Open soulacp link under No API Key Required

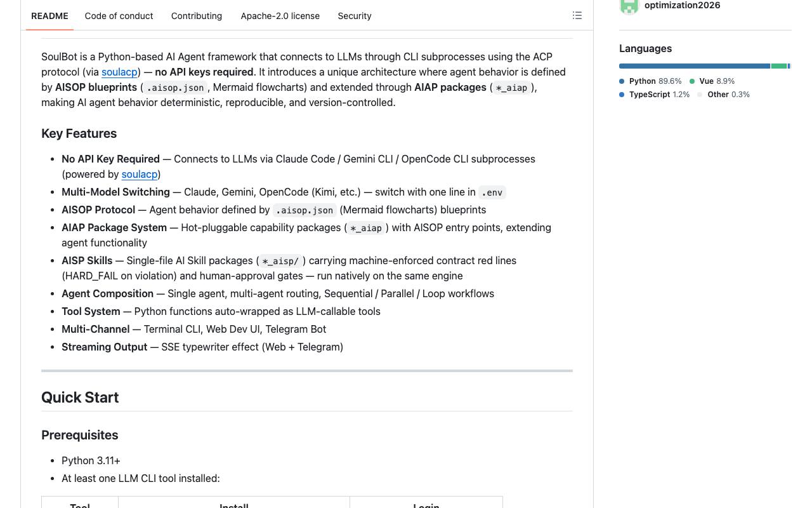pos(140,174)
